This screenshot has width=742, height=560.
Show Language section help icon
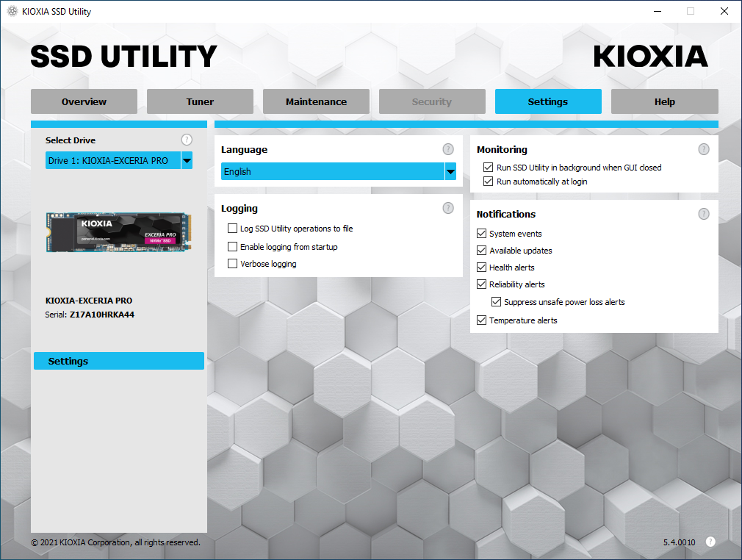point(448,150)
